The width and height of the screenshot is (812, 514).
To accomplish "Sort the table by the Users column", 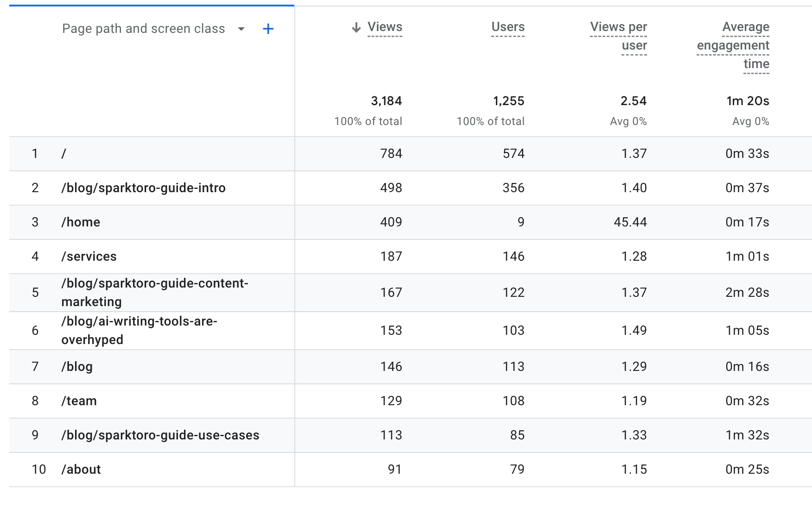I will point(507,27).
